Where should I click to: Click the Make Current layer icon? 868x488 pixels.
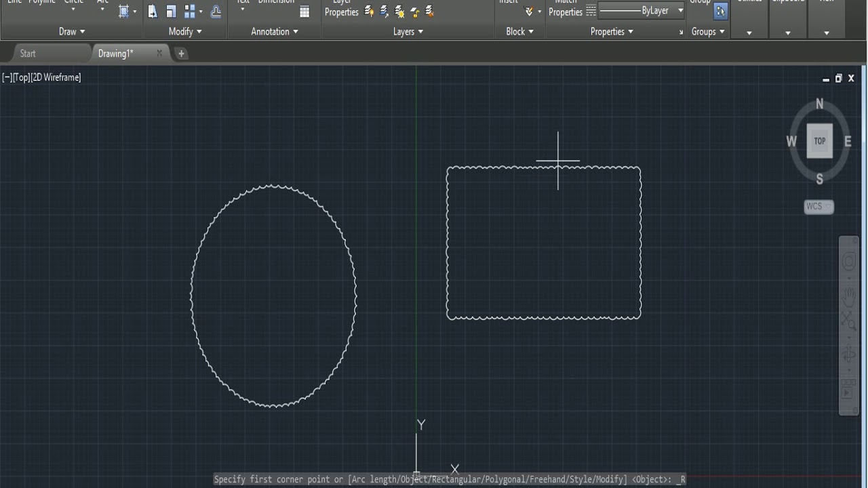429,11
